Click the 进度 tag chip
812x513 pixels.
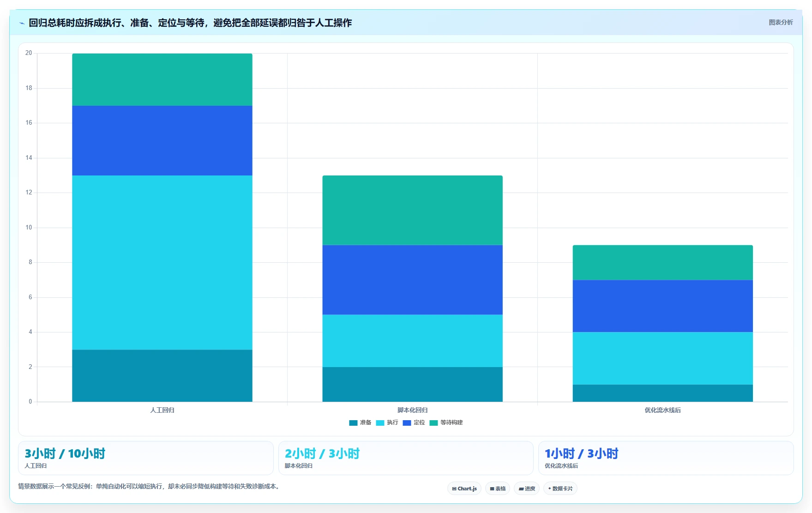click(527, 489)
